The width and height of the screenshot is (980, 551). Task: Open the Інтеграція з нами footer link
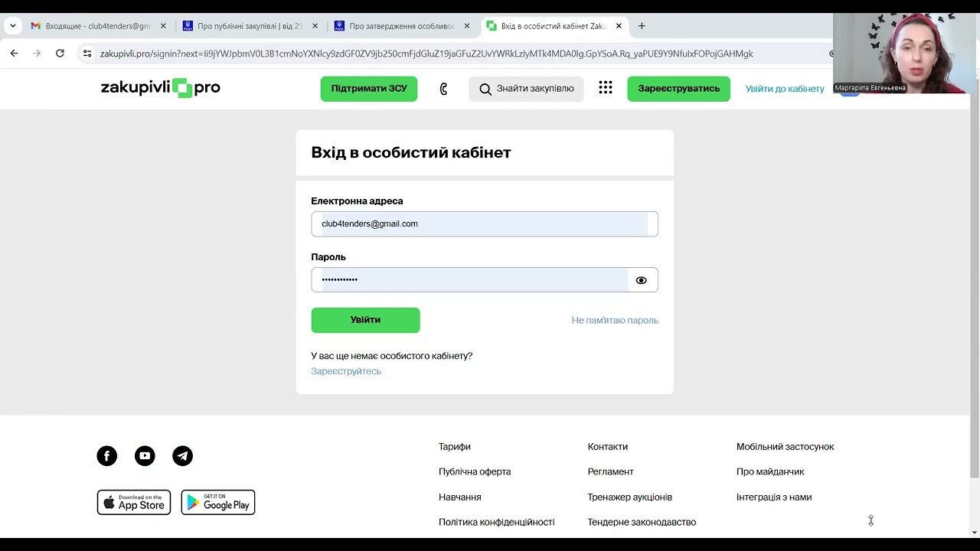(x=774, y=497)
